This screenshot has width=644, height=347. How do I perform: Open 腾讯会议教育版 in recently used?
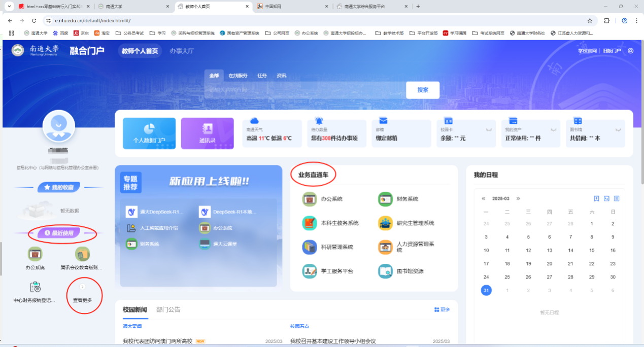pos(82,254)
